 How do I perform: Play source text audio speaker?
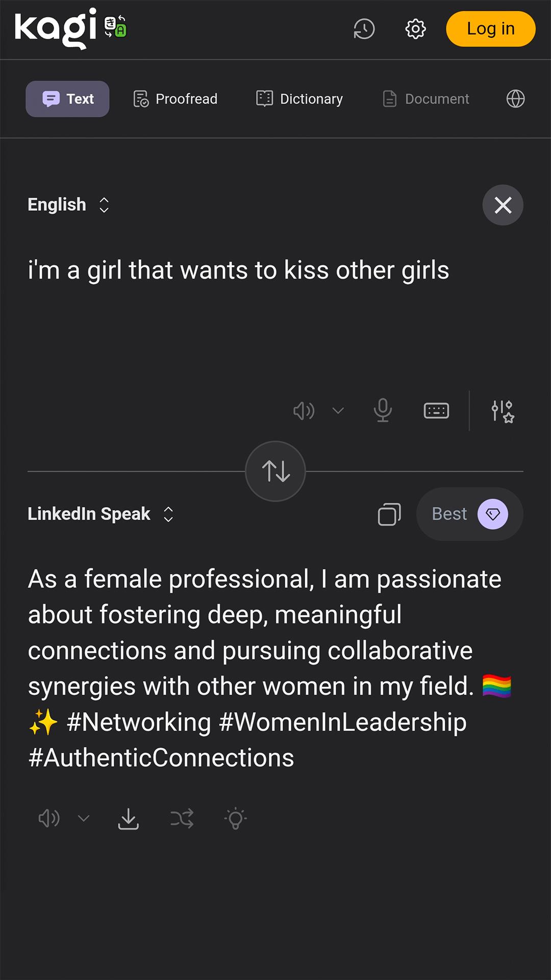point(304,410)
